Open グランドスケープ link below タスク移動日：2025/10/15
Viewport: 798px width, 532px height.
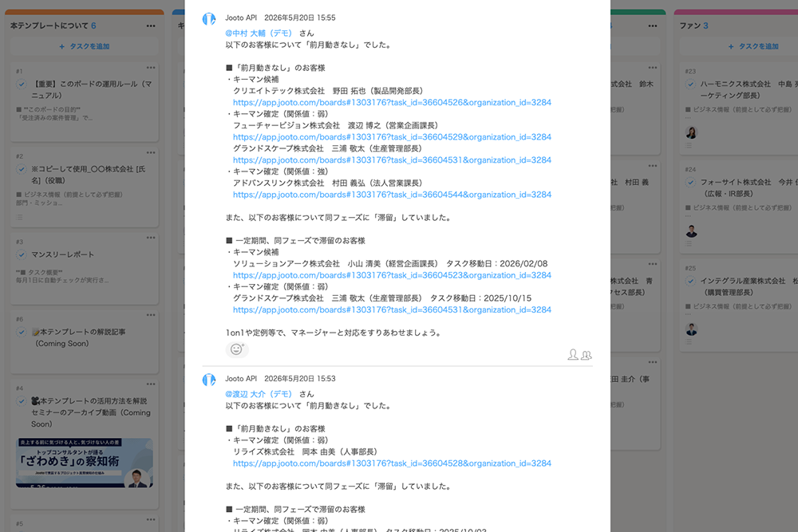point(392,309)
